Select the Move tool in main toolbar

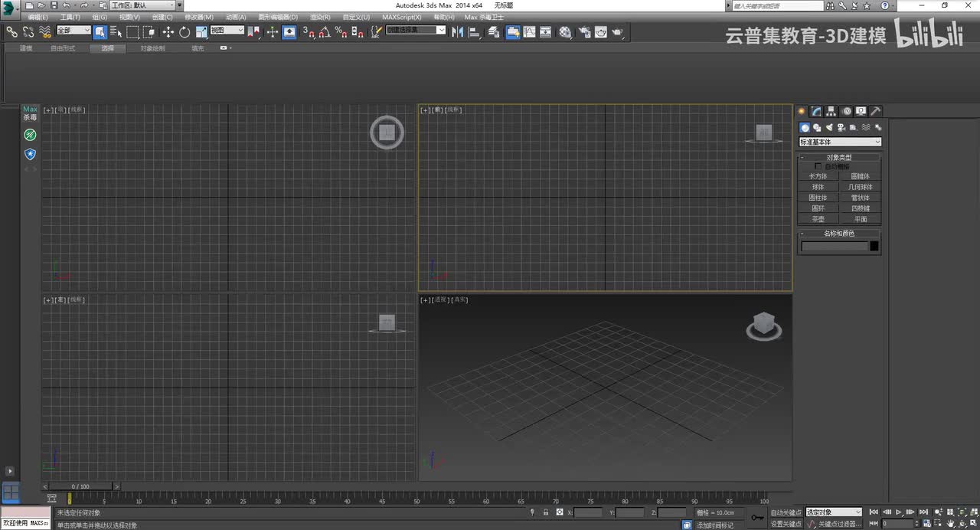pos(168,32)
